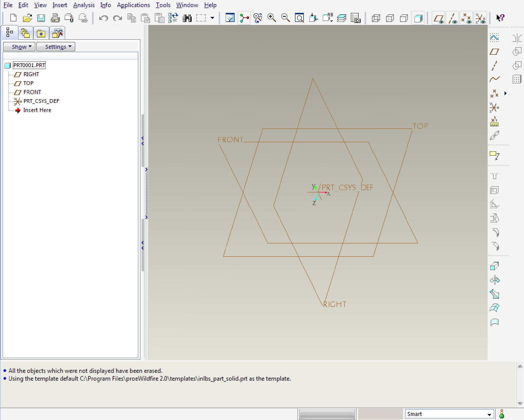Click the New file icon

(x=13, y=18)
